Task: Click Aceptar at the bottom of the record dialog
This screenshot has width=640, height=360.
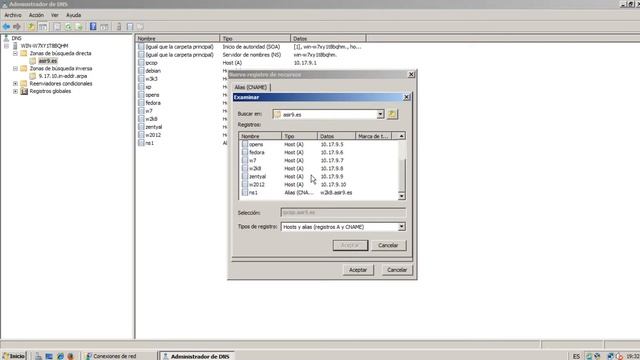Action: click(x=358, y=270)
